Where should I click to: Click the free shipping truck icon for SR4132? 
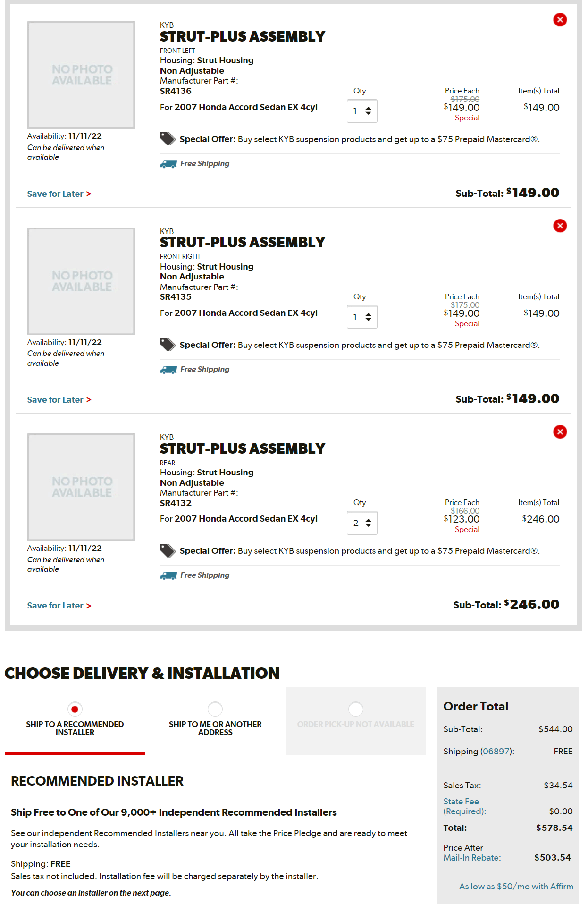click(168, 575)
